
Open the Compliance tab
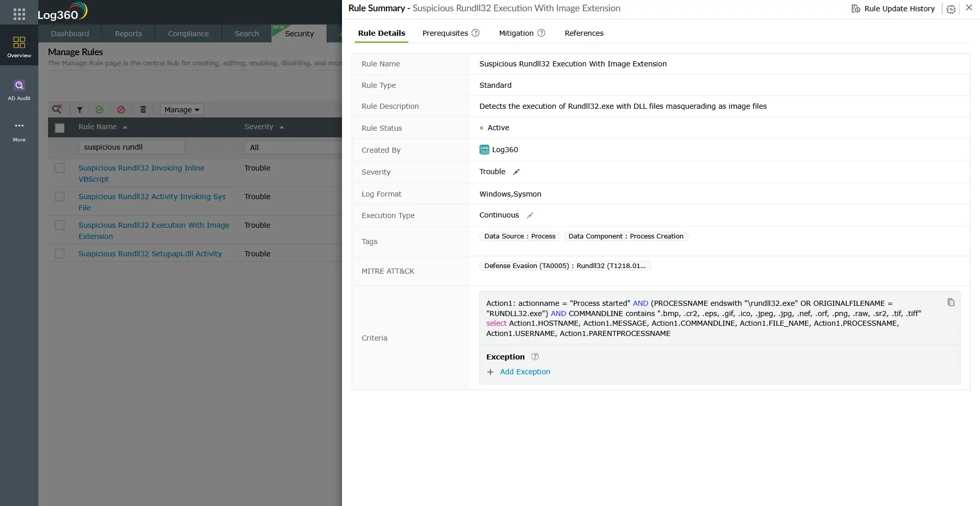(x=188, y=34)
